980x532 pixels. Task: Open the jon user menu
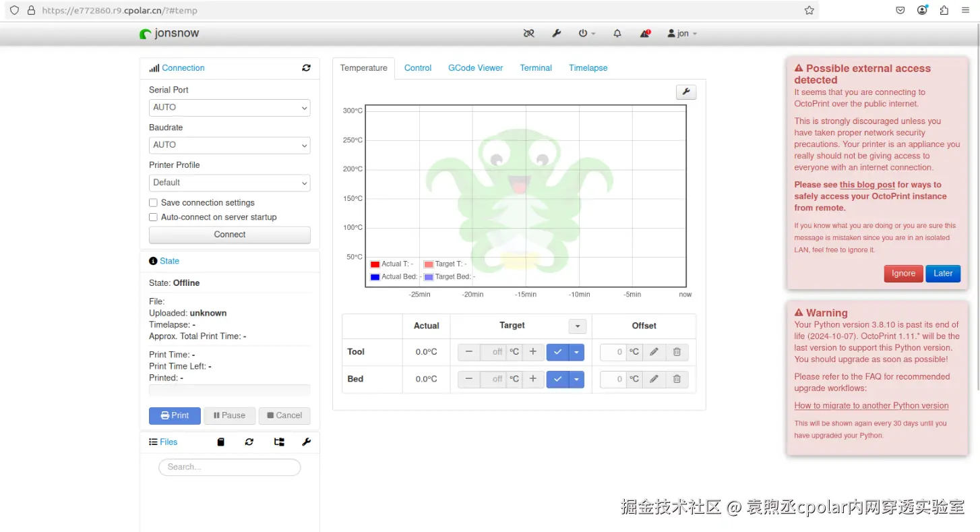(x=682, y=33)
